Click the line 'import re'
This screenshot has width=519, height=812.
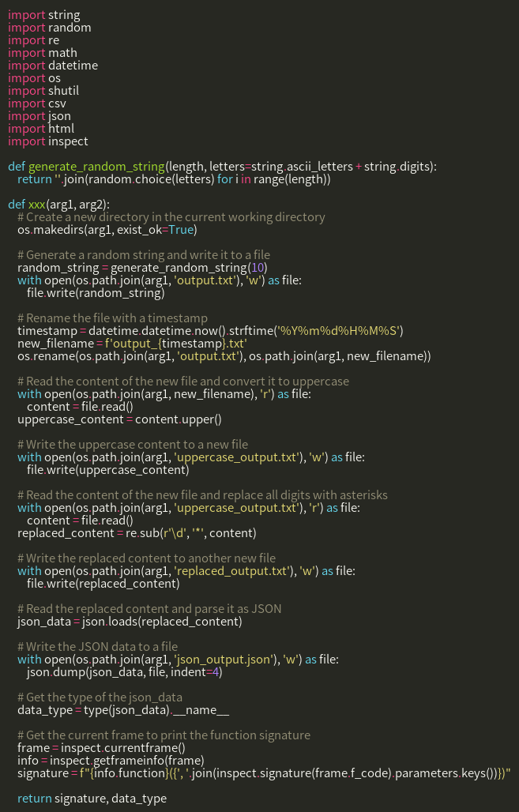pyautogui.click(x=34, y=40)
